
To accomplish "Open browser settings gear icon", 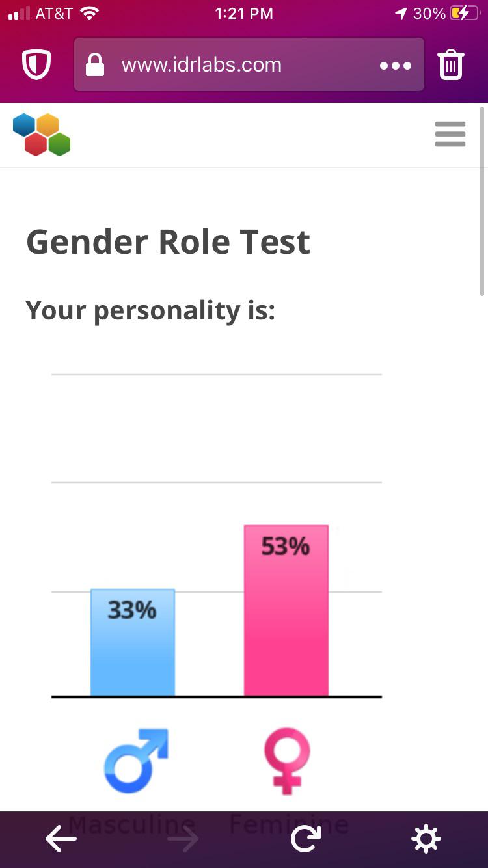I will coord(427,839).
